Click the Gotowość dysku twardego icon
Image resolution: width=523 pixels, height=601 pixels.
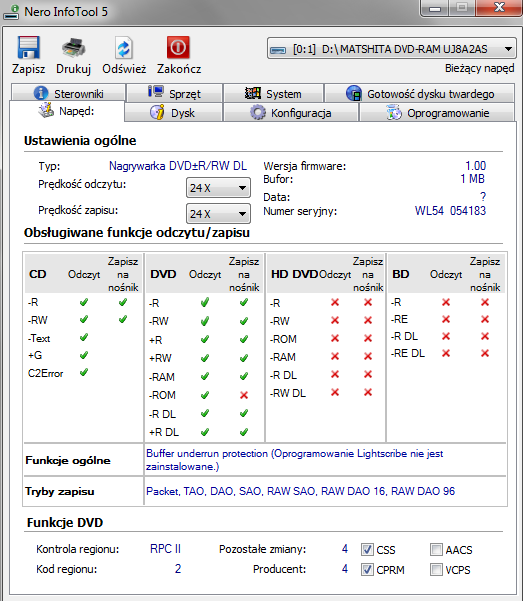point(354,93)
